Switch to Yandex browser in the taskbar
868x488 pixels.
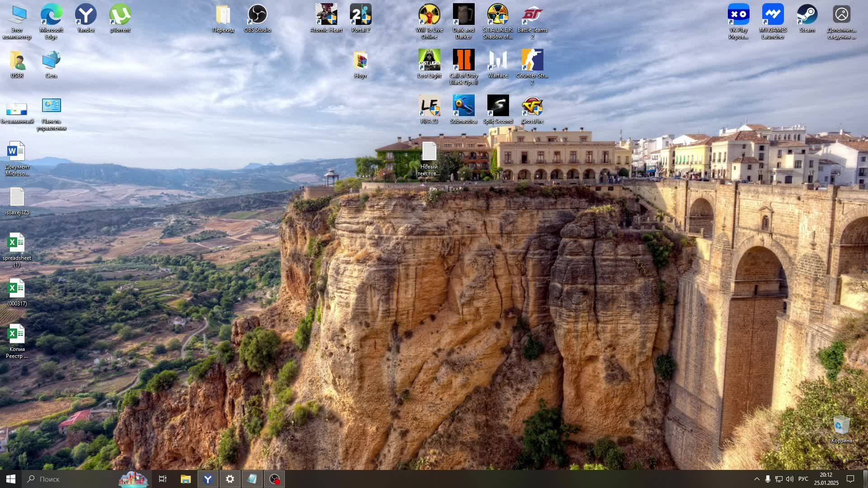(208, 479)
